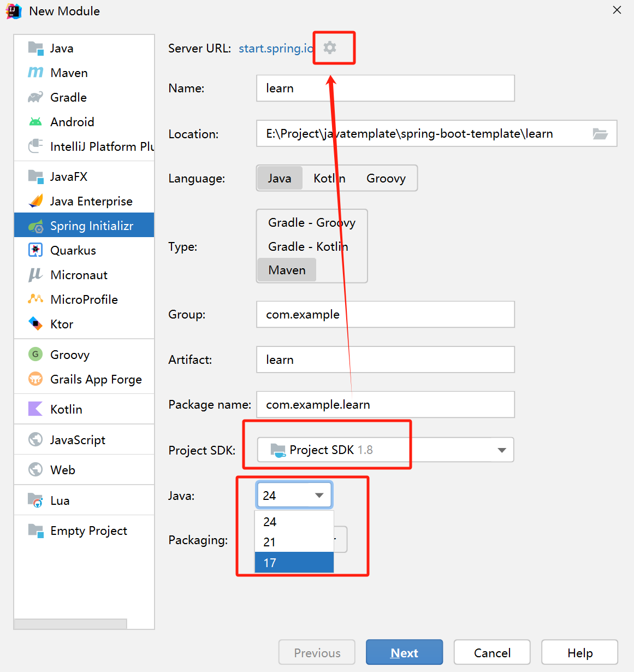The width and height of the screenshot is (634, 672).
Task: Pick Java version 17 from list
Action: 294,563
